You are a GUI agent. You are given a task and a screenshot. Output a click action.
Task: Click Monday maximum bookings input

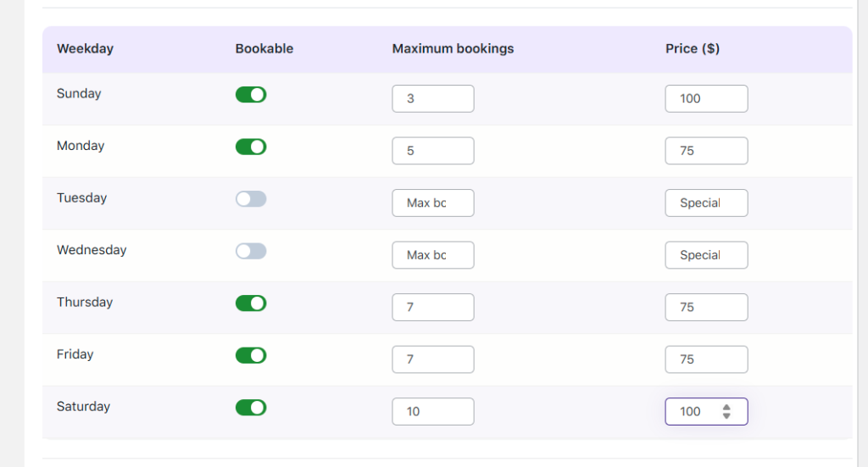pos(432,151)
